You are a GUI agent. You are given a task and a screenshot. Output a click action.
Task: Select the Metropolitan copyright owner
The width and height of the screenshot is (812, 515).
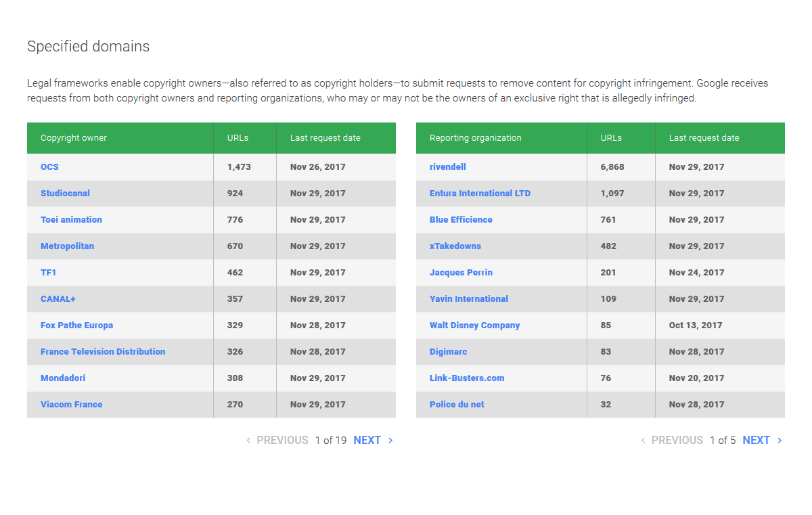[x=67, y=246]
